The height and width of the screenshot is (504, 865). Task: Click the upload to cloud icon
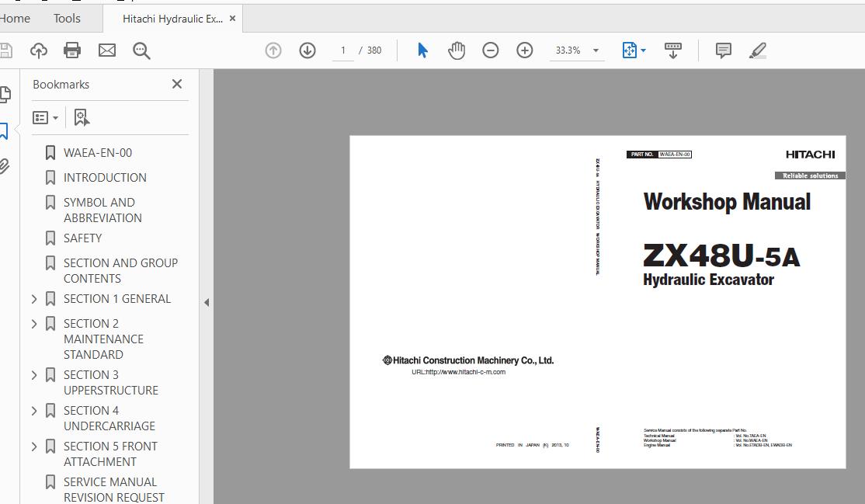tap(39, 50)
